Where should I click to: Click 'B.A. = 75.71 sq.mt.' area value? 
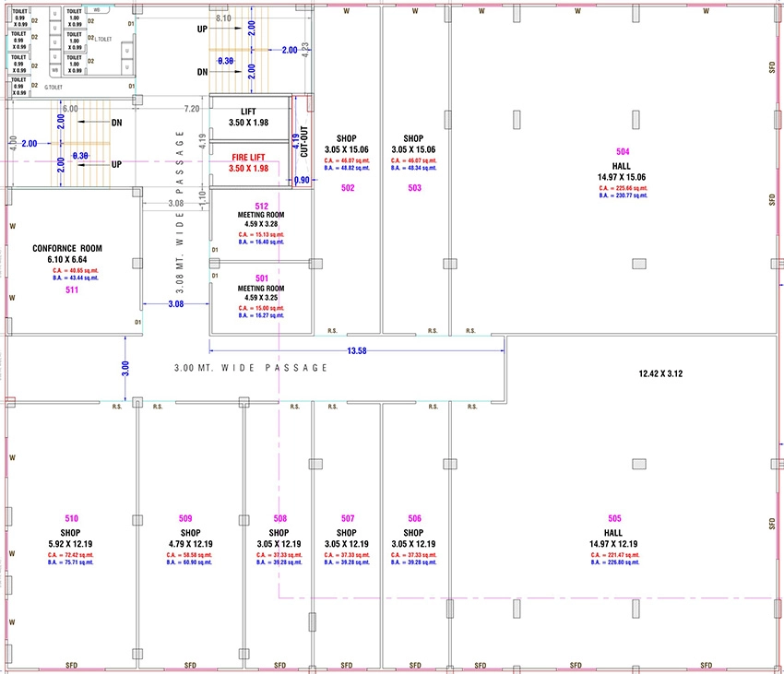coord(70,562)
